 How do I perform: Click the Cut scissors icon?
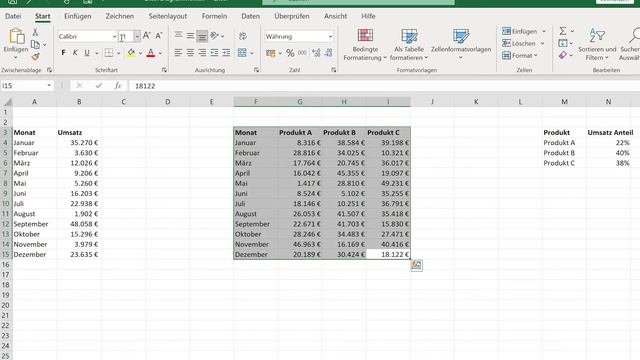[35, 32]
